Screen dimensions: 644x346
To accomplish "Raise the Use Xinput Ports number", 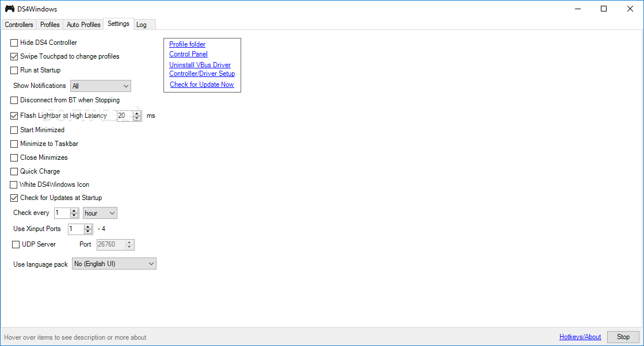I will [88, 226].
